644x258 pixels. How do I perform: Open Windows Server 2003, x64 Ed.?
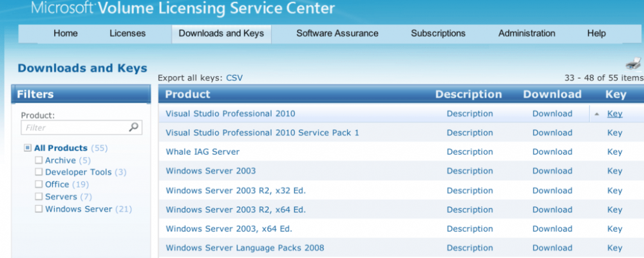coord(229,229)
